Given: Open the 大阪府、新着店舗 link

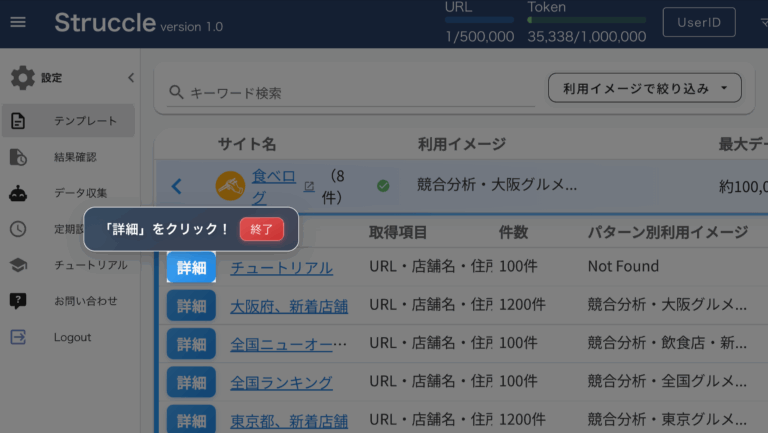Looking at the screenshot, I should coord(289,305).
